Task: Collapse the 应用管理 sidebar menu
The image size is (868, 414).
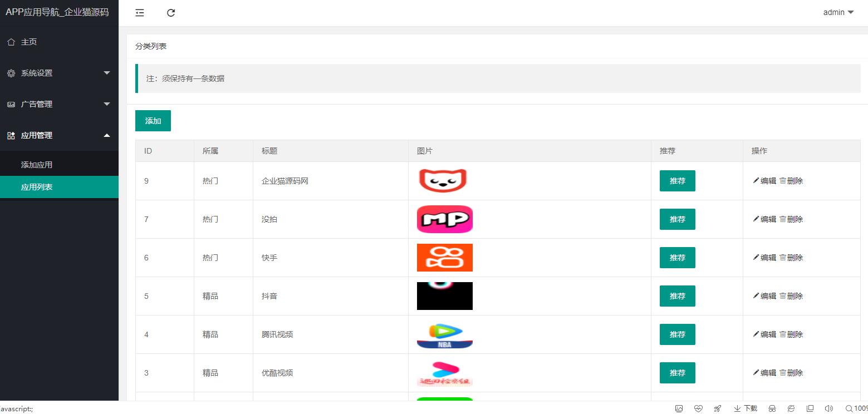Action: coord(59,135)
